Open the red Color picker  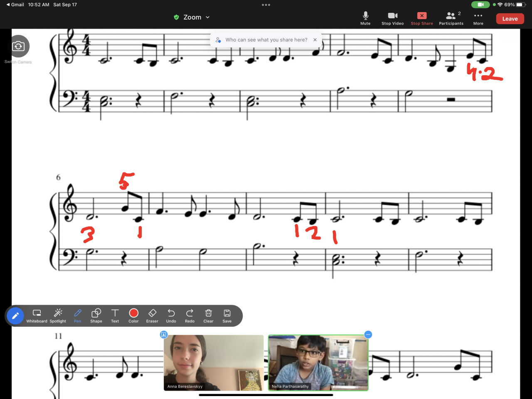133,316
